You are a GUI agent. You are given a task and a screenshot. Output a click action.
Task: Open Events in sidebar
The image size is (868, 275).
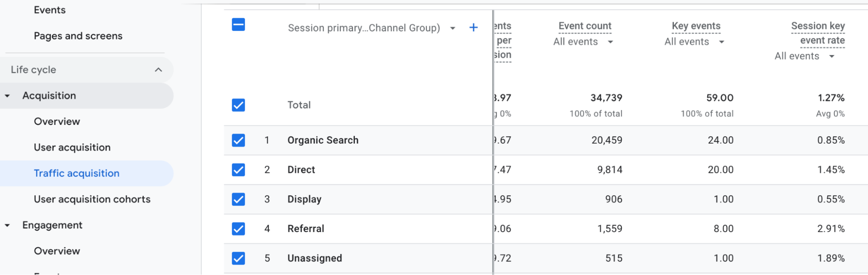(50, 10)
